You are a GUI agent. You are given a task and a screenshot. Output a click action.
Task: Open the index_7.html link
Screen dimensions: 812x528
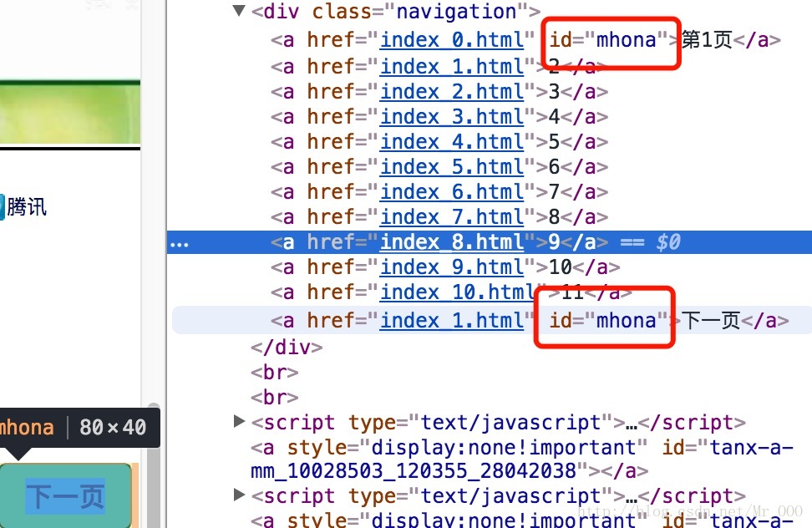point(452,216)
